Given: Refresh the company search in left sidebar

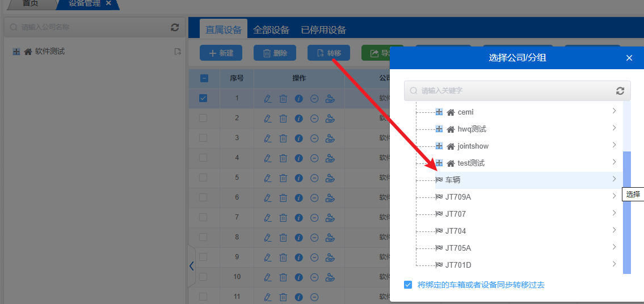Looking at the screenshot, I should (175, 27).
